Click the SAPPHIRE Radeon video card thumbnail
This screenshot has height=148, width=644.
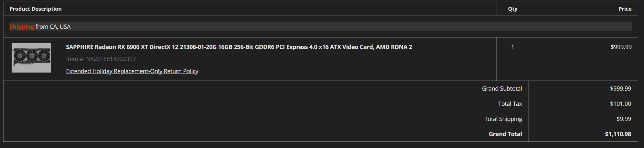(31, 58)
